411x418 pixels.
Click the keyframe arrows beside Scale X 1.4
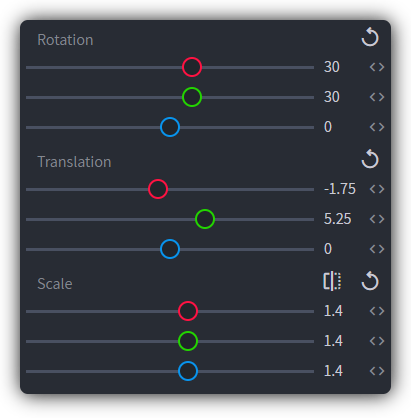pos(377,311)
